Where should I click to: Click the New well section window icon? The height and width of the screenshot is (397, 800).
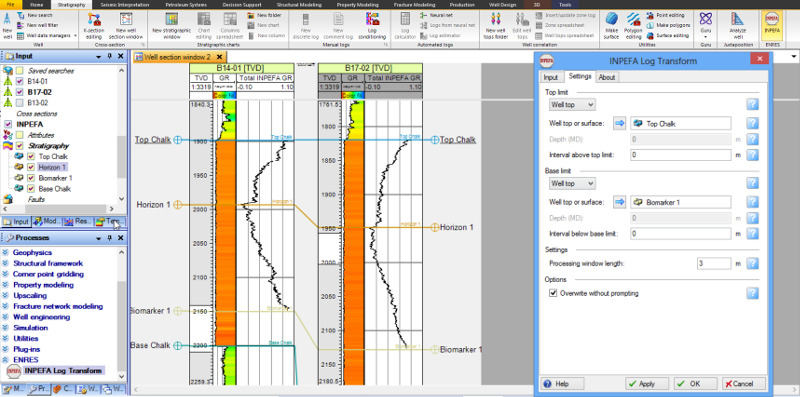coord(126,26)
